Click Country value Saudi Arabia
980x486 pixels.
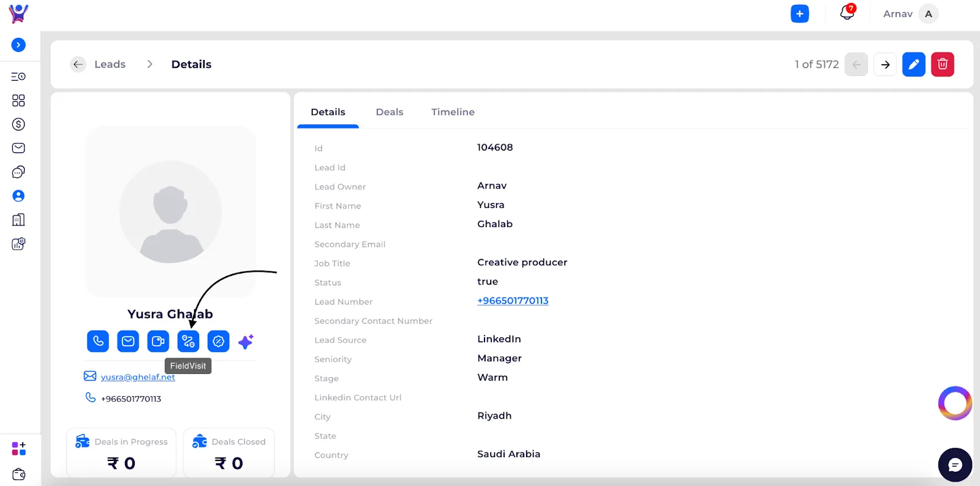point(508,454)
